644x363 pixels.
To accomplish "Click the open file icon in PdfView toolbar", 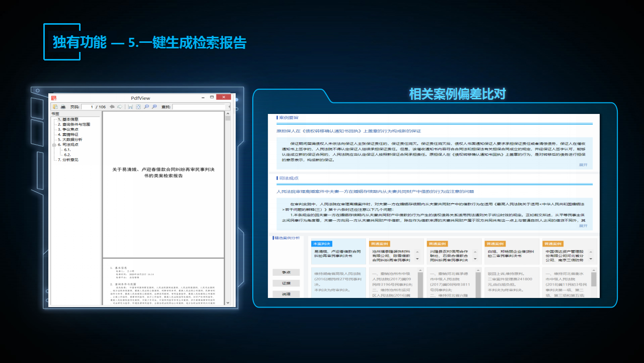I will (x=55, y=107).
